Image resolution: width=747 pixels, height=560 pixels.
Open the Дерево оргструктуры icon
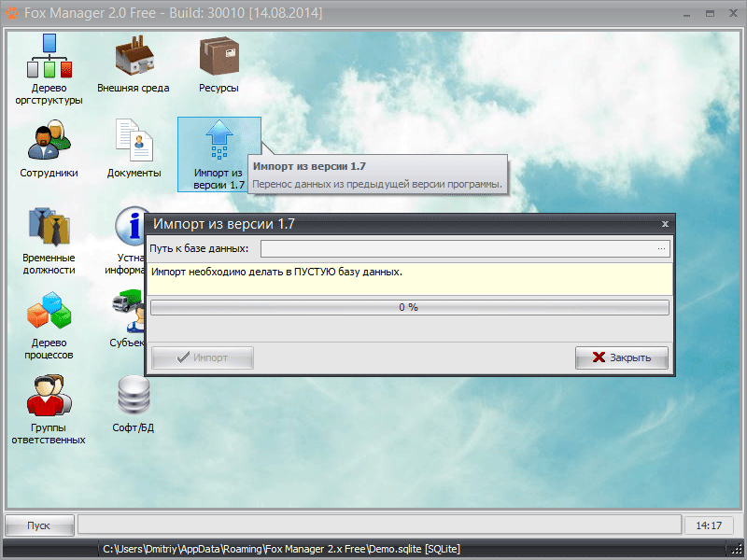pos(49,57)
